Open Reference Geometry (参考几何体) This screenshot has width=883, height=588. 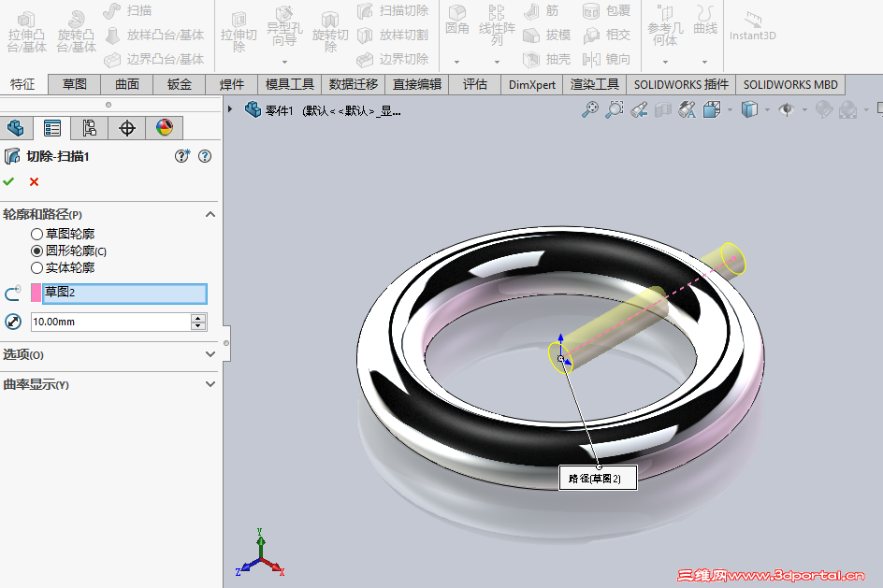pyautogui.click(x=665, y=26)
